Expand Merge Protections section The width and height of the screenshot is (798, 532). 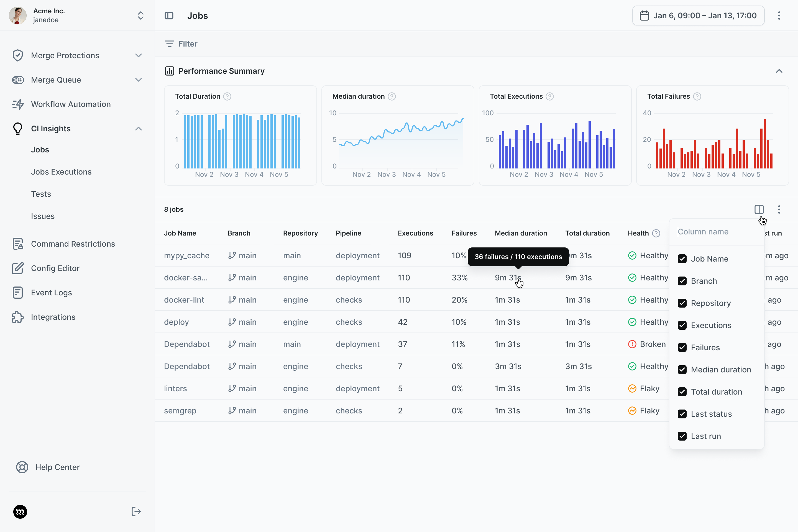tap(139, 55)
